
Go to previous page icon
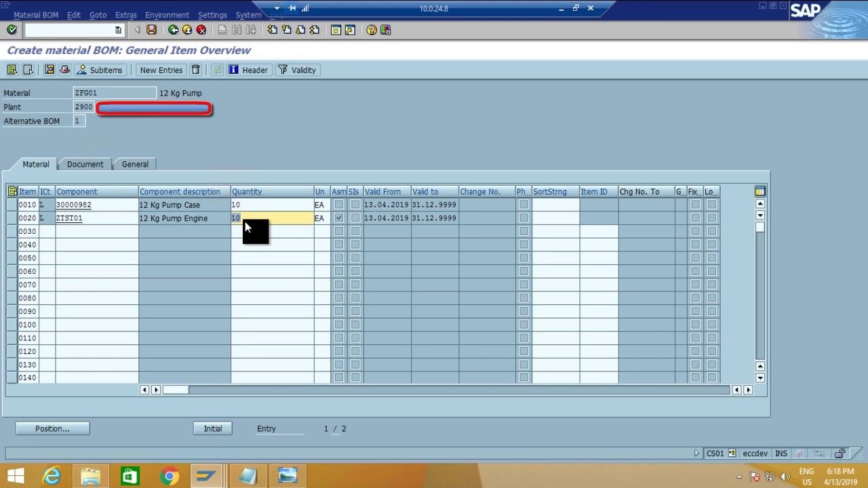[x=286, y=30]
